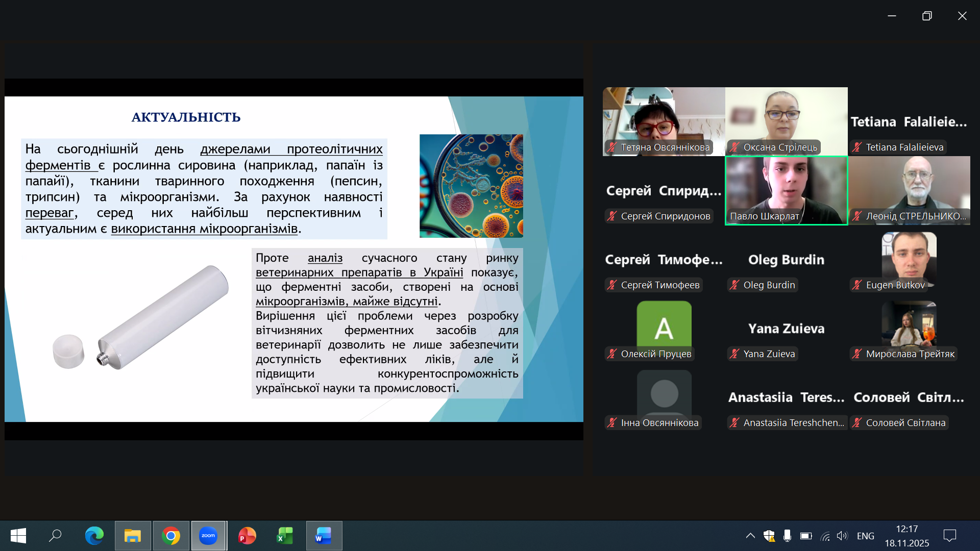
Task: Open Microsoft Edge from taskbar
Action: coord(94,536)
